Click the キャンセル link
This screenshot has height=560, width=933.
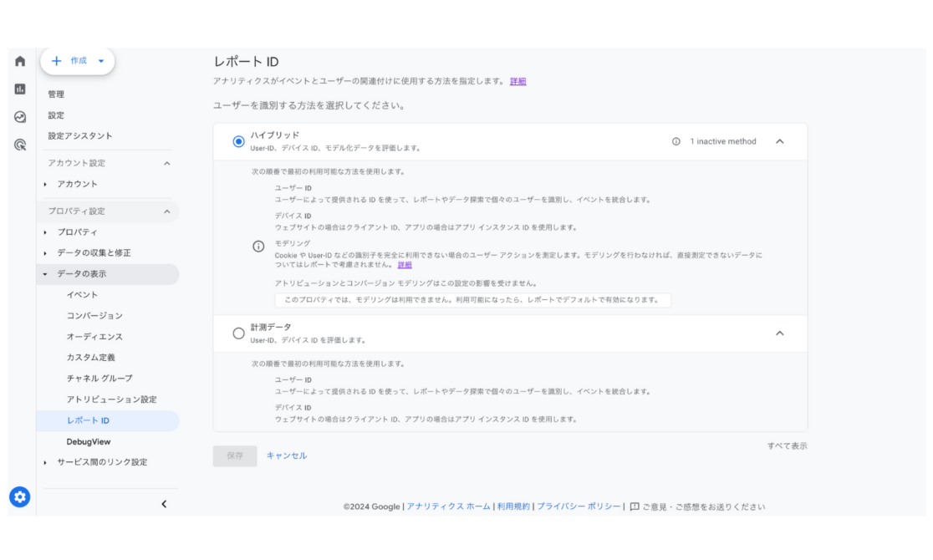point(286,456)
